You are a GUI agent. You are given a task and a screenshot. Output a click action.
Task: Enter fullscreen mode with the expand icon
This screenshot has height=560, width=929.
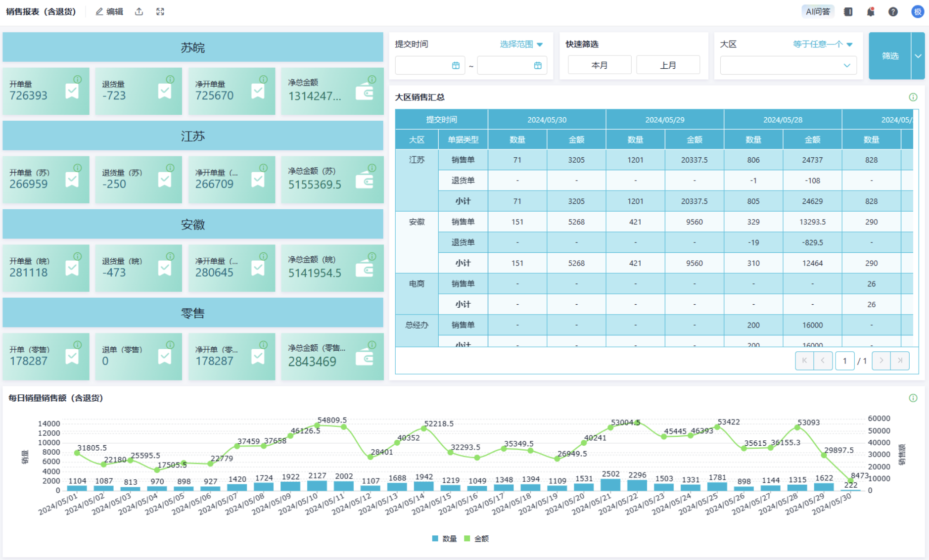(160, 11)
